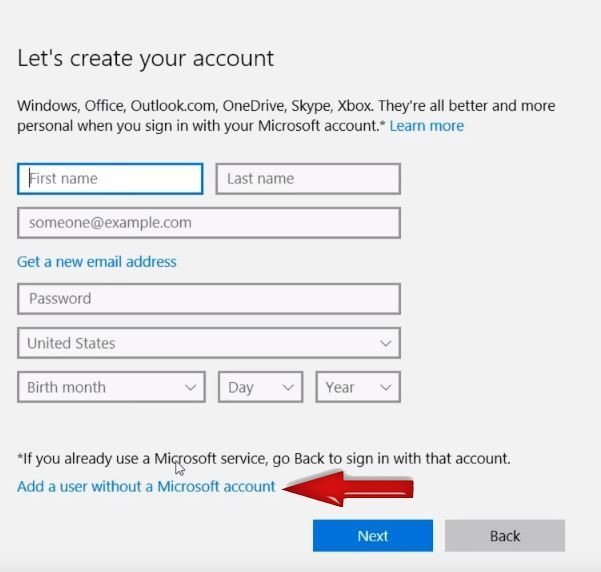Image resolution: width=601 pixels, height=572 pixels.
Task: Open the Day dropdown
Action: click(261, 387)
